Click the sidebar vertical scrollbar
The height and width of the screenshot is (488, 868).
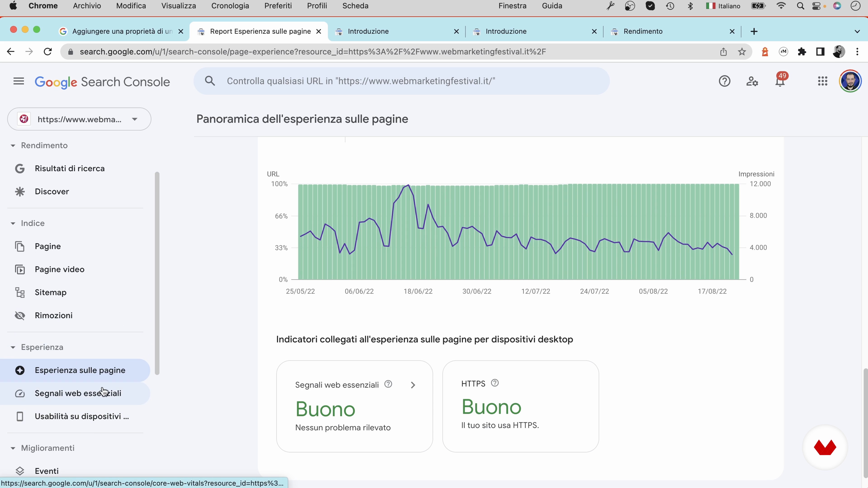click(157, 273)
